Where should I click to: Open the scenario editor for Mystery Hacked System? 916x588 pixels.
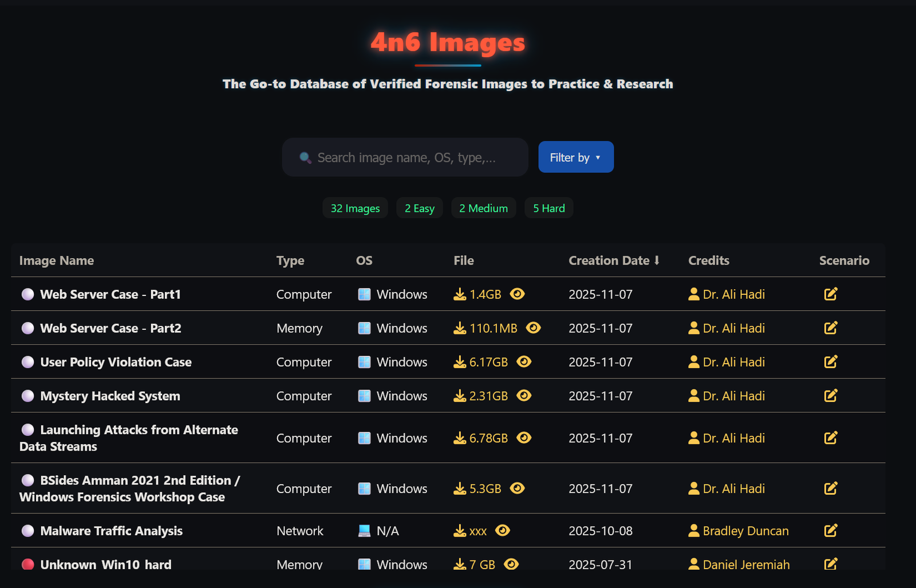pos(831,396)
